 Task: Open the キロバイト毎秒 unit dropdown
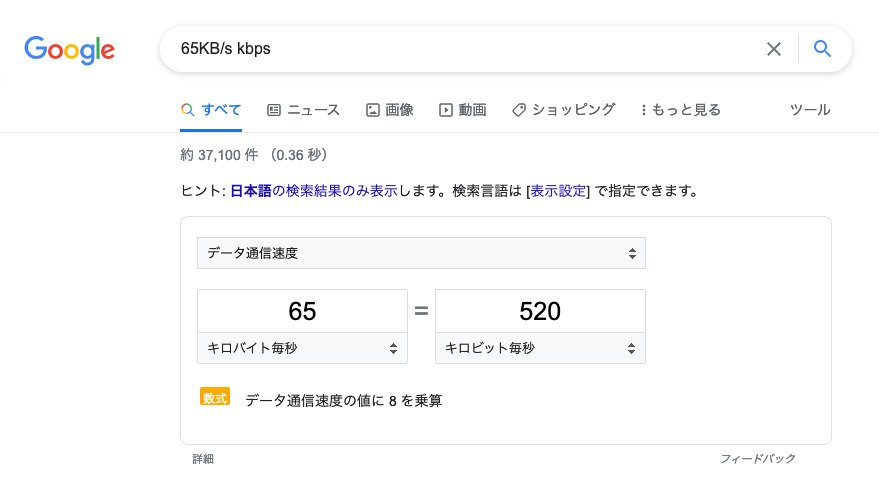[302, 348]
